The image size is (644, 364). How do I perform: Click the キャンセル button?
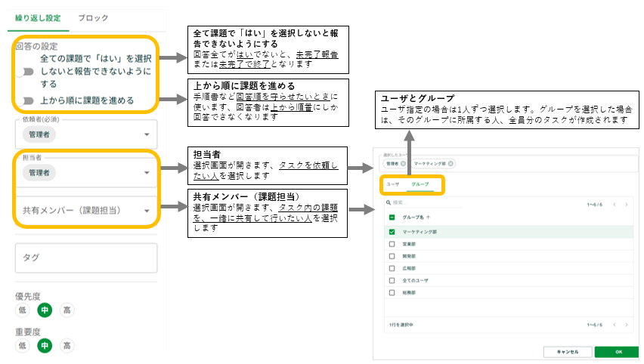point(567,352)
